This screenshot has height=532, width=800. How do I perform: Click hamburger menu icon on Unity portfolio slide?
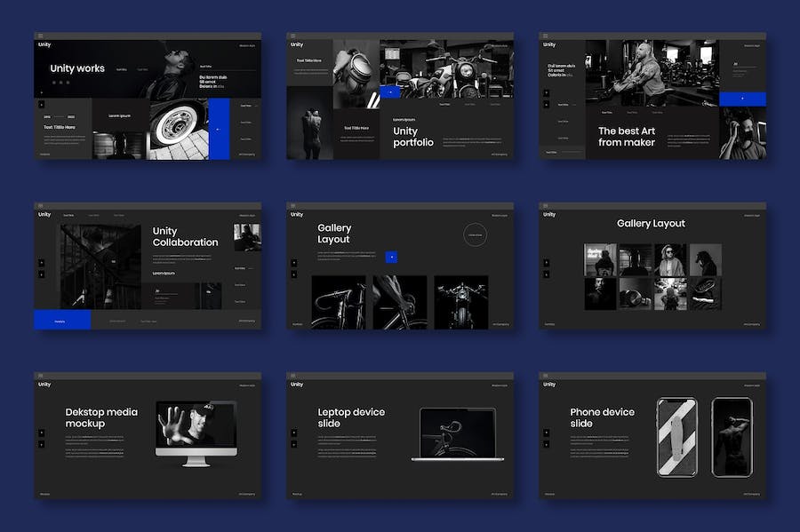(x=292, y=36)
